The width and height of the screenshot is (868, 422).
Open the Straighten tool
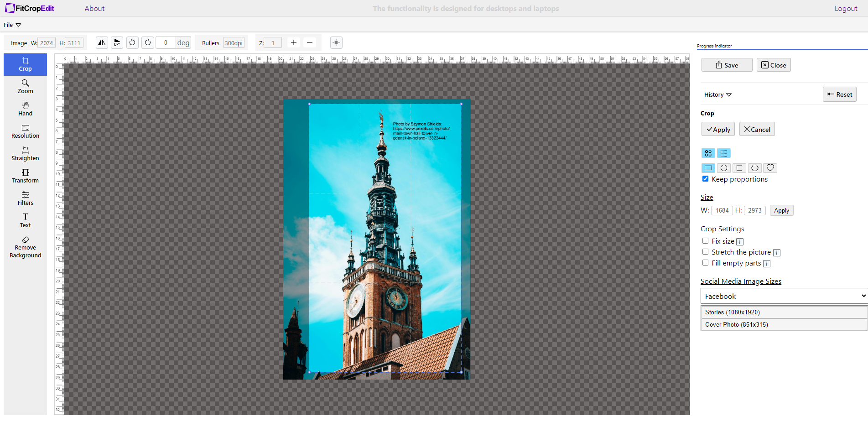point(25,154)
